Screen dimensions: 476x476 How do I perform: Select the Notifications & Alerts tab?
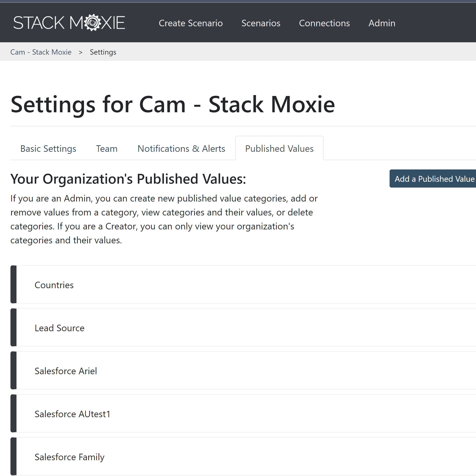click(181, 148)
